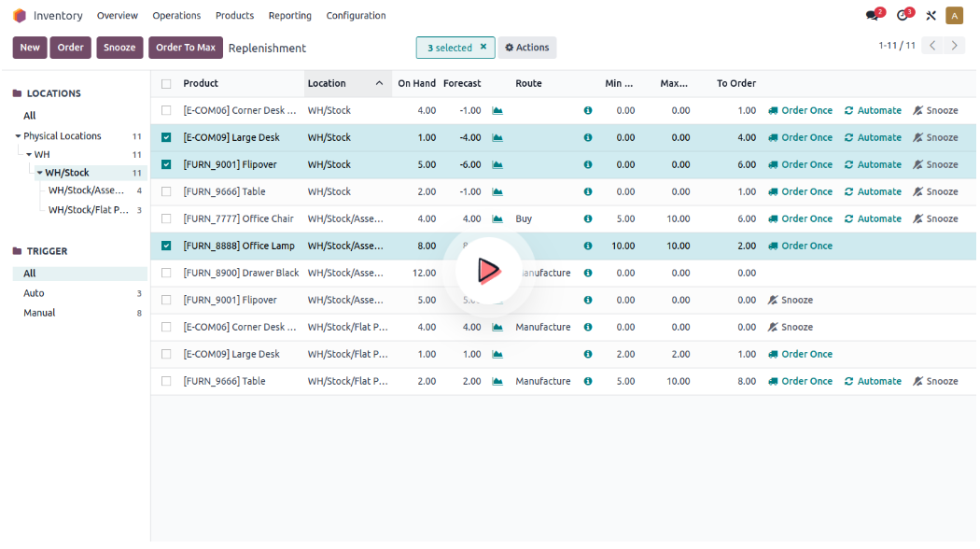The width and height of the screenshot is (980, 549).
Task: Open info icon for E-COM06 Corner Desk WH/Stock
Action: point(588,111)
